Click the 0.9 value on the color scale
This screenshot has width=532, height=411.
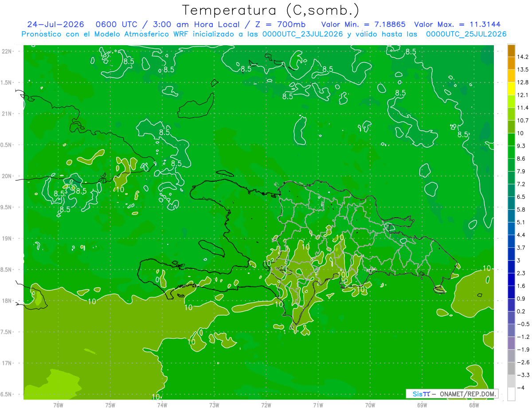tap(521, 298)
